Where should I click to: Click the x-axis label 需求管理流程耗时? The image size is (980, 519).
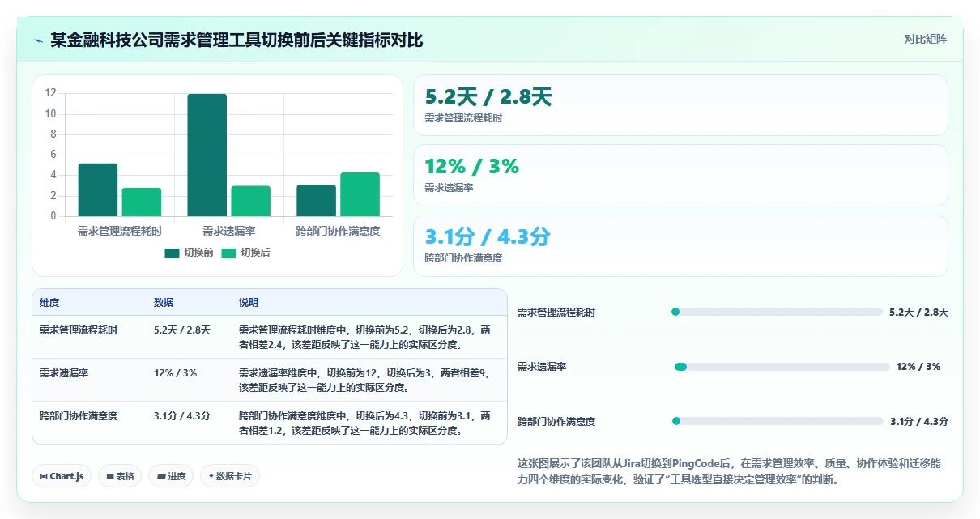pos(120,231)
